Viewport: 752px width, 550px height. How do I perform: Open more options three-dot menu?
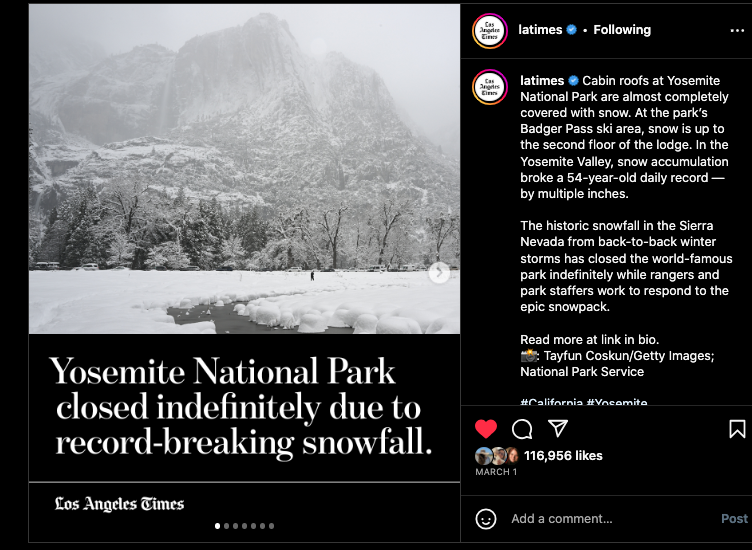point(737,31)
